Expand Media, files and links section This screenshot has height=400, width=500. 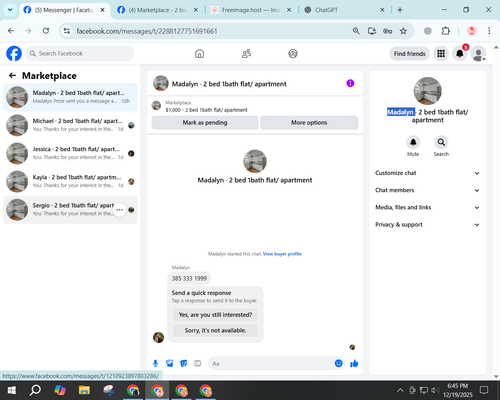pos(427,207)
